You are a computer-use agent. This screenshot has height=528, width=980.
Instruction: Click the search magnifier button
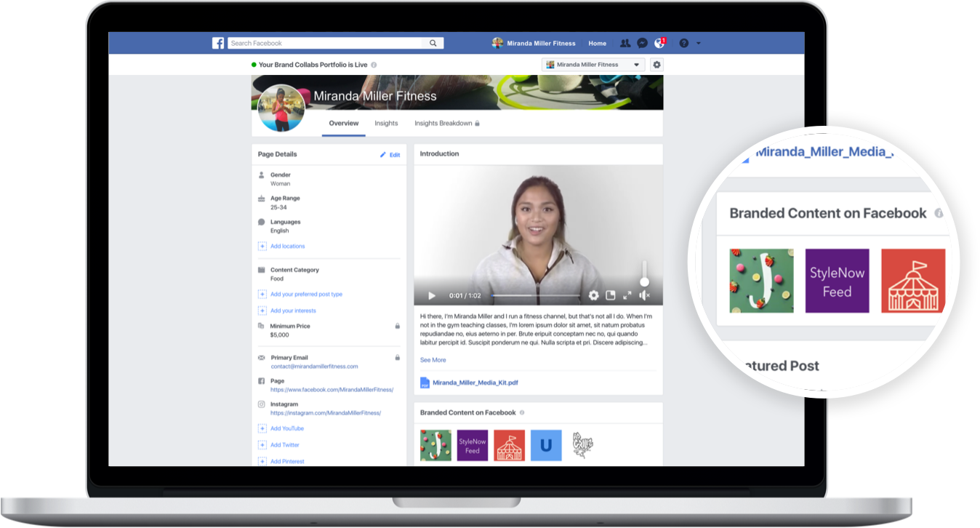pyautogui.click(x=433, y=43)
